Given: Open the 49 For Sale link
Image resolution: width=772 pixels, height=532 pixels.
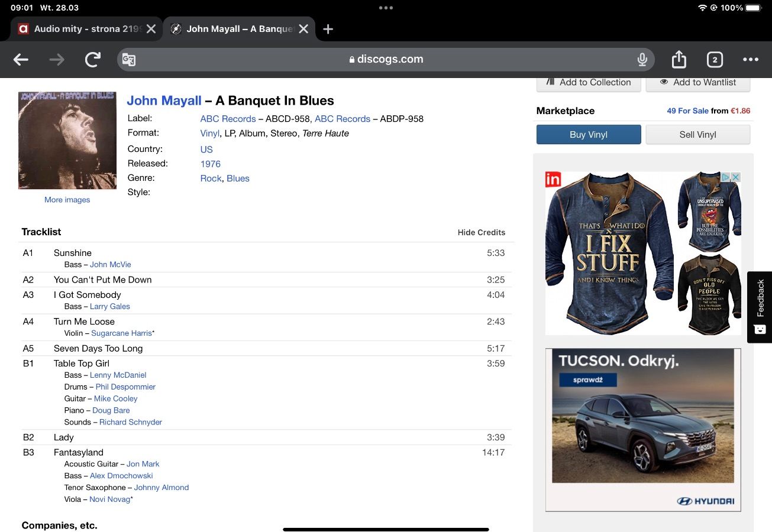Looking at the screenshot, I should [x=687, y=111].
